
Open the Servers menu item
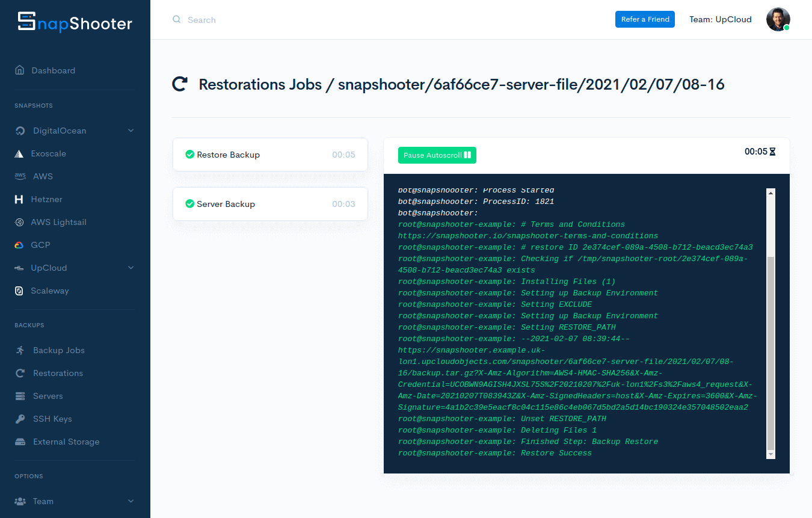[48, 396]
